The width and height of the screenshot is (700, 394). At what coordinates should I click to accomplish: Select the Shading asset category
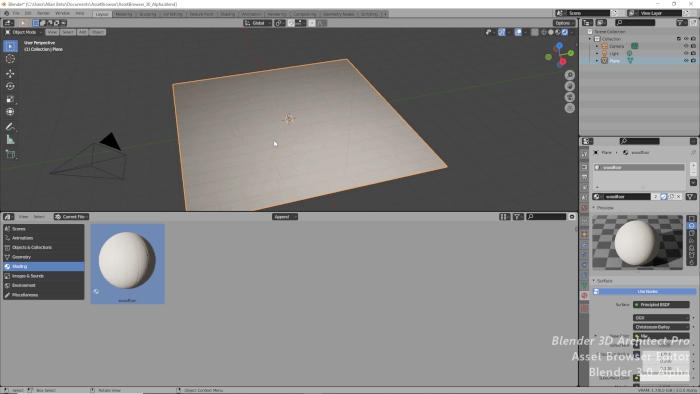[43, 266]
